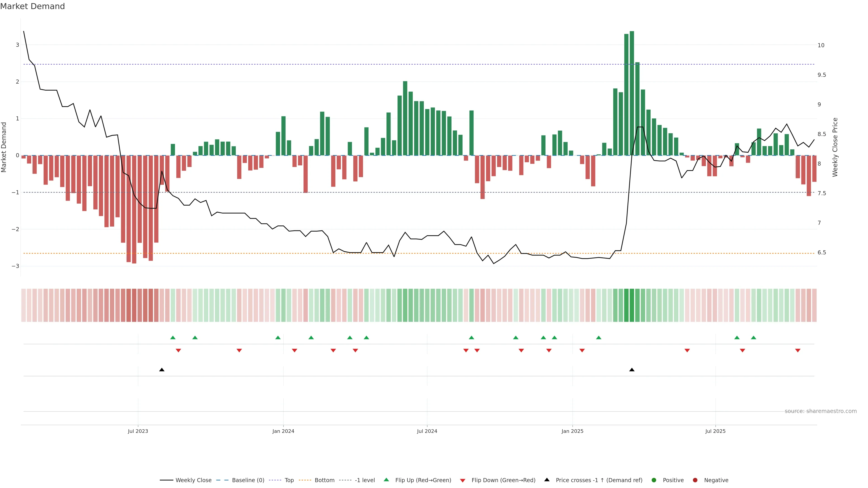Click the source: sharemaestro.com text

point(821,411)
